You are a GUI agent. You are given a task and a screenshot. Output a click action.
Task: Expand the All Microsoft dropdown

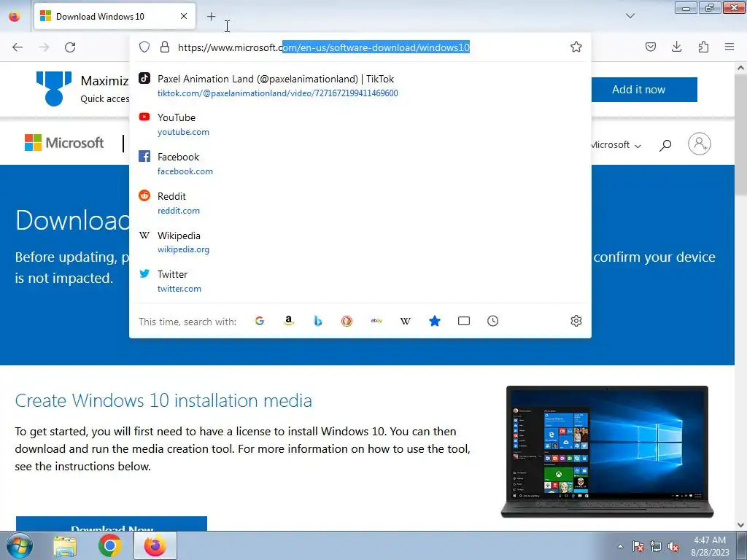pos(616,145)
